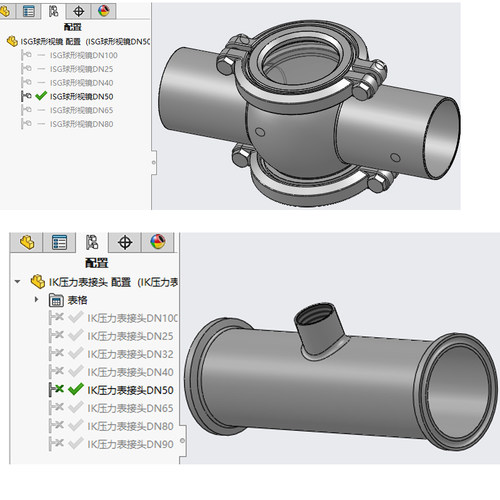Select configuration ISG球形视镜DN100
Viewport: 500px width, 500px height.
(x=84, y=55)
